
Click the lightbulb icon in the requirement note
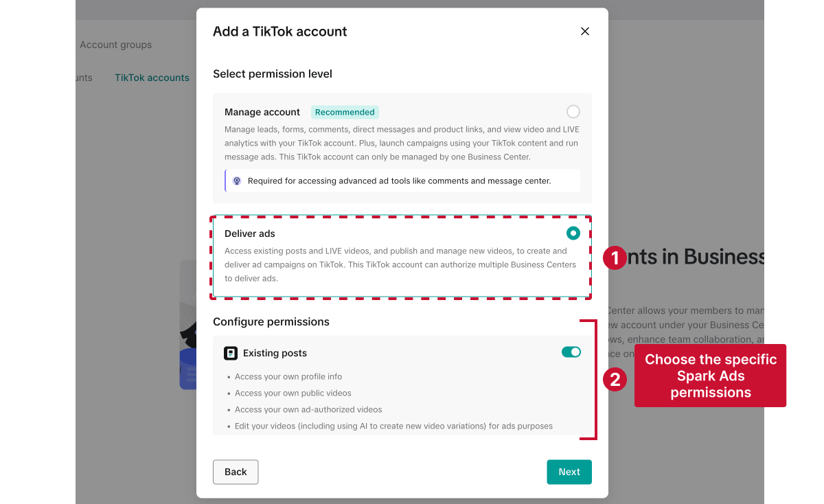click(237, 181)
